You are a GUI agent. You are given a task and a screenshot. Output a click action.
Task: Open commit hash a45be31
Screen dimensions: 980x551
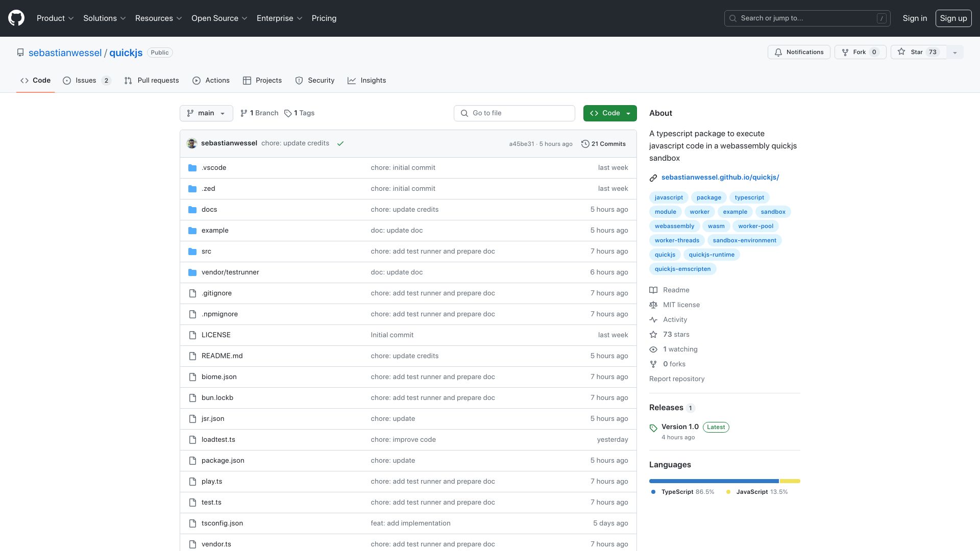click(x=522, y=144)
